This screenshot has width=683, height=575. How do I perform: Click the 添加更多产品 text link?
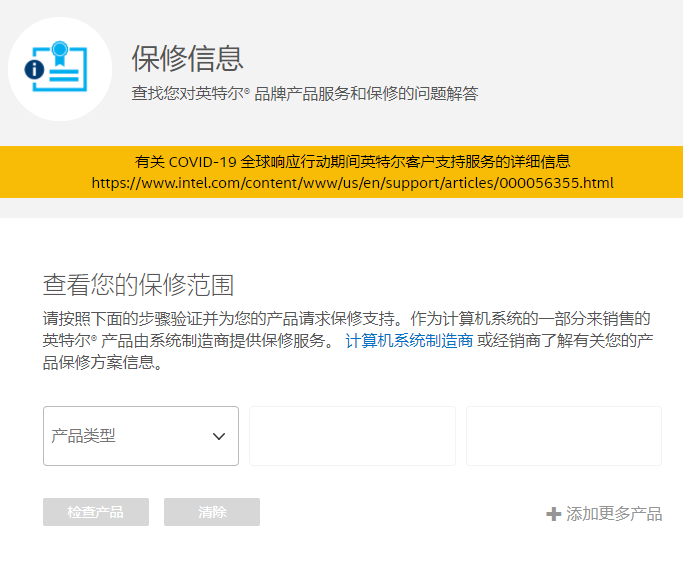613,514
